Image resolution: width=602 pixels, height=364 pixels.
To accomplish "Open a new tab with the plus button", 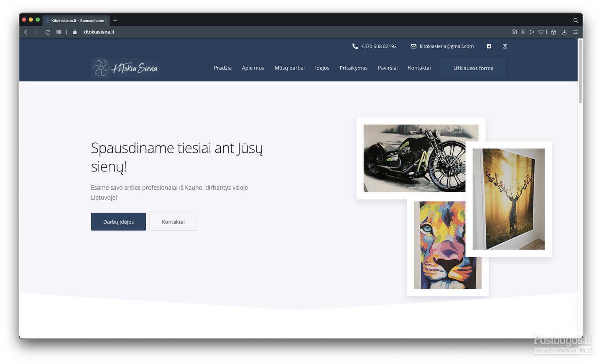I will point(115,20).
